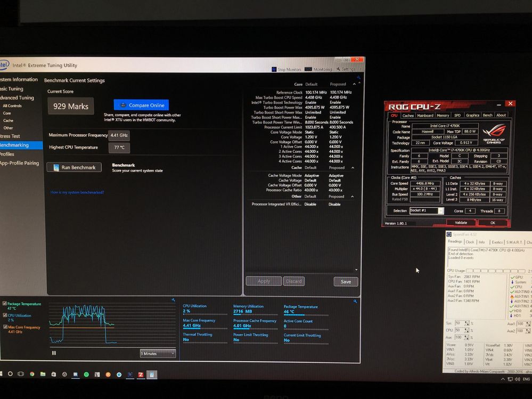The width and height of the screenshot is (532, 399).
Task: Click wrench icon above monitoring graph
Action: tap(174, 300)
